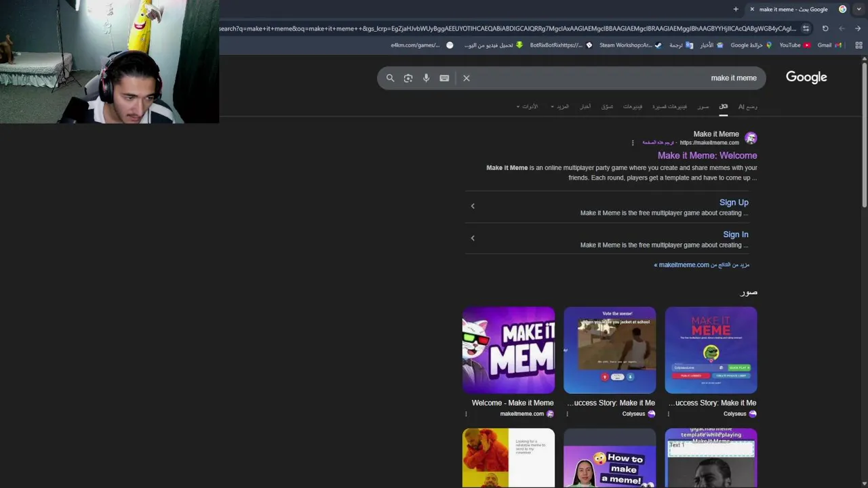Open YouTube bookmark

[x=795, y=45]
